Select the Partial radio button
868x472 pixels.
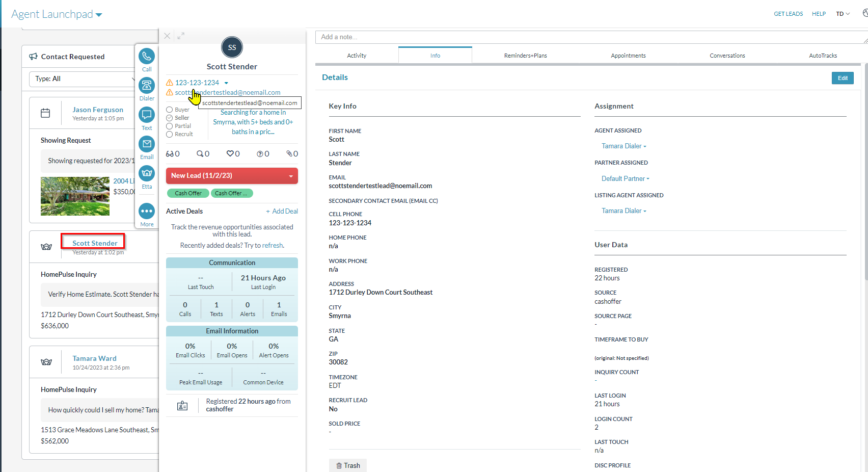point(170,126)
